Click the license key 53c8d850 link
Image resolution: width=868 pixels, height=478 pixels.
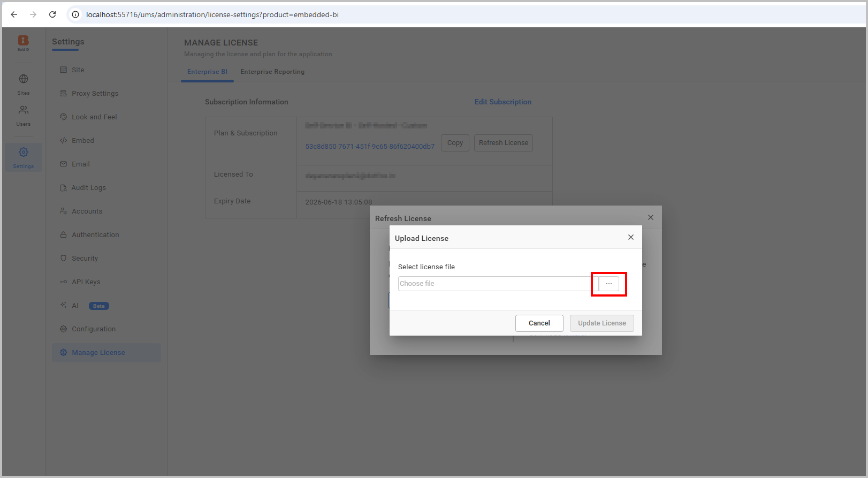coord(370,146)
